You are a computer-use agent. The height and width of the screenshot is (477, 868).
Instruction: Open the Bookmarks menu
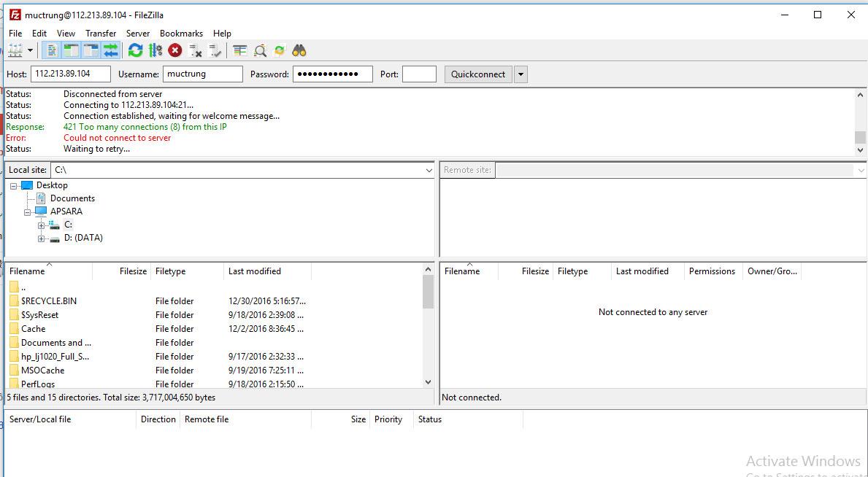click(x=181, y=34)
